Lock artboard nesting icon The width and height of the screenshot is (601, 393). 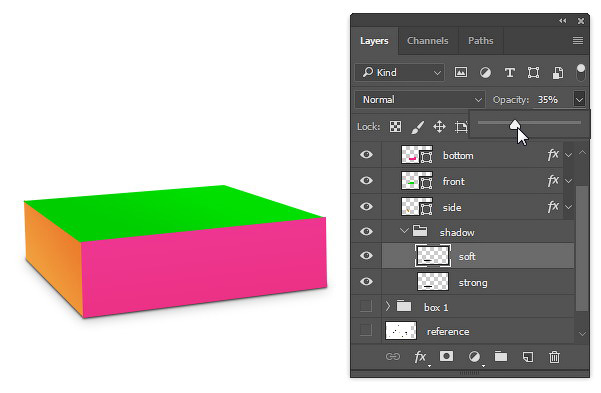coord(461,127)
